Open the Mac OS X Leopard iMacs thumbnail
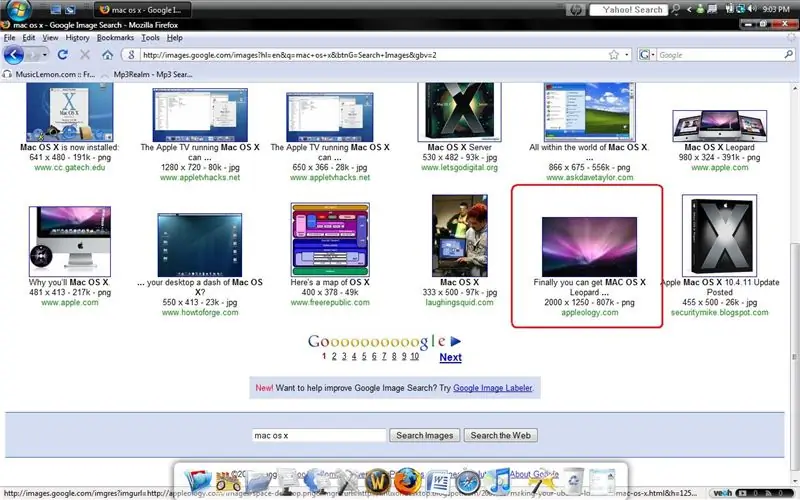 [x=719, y=126]
